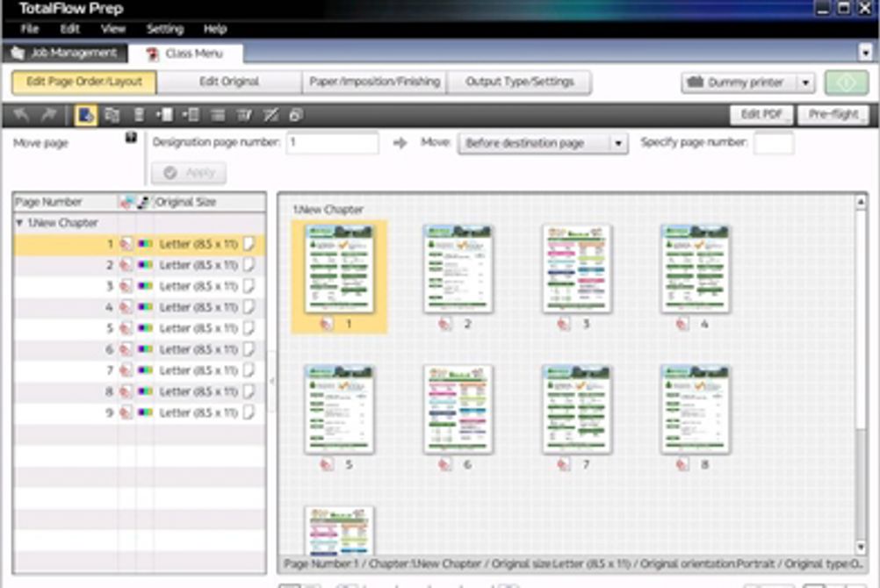Click the Page Number column header
This screenshot has width=880, height=588.
tap(66, 202)
